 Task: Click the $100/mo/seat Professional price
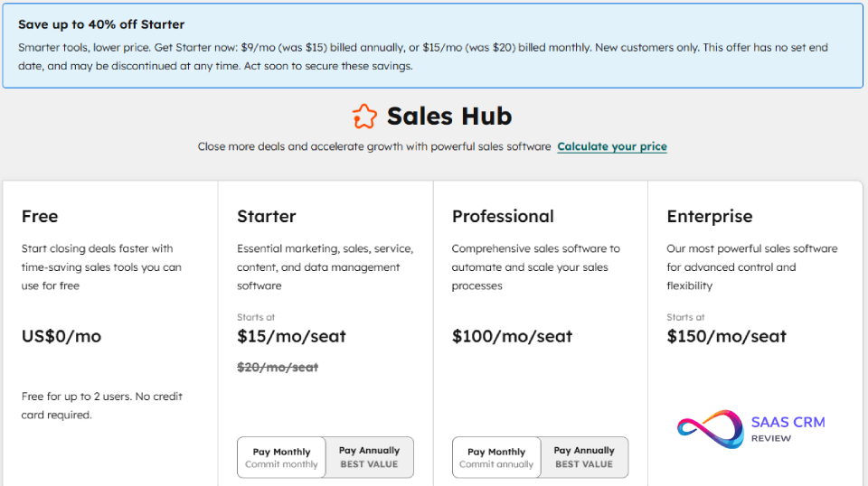point(512,336)
